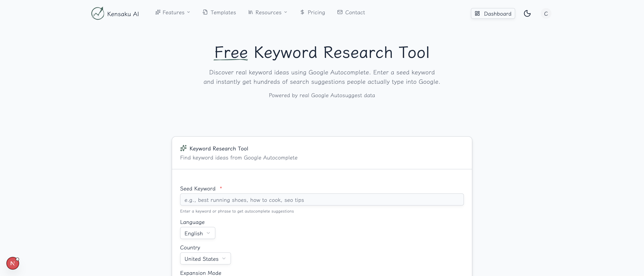Expand the Features dropdown chevron

pos(189,12)
